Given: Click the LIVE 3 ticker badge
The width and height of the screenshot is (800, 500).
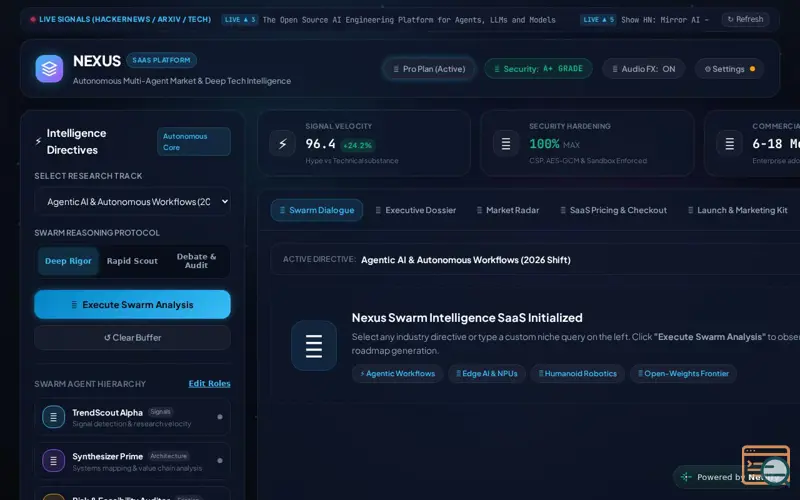Looking at the screenshot, I should [x=240, y=20].
